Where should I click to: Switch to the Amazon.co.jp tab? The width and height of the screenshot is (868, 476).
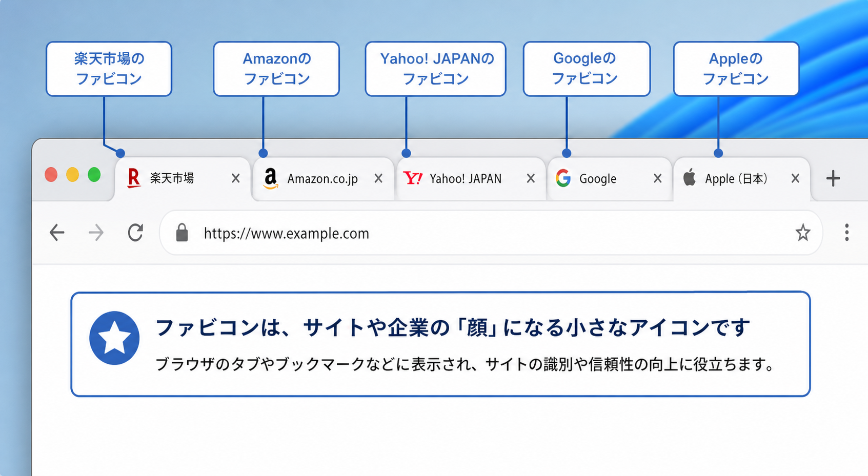324,179
